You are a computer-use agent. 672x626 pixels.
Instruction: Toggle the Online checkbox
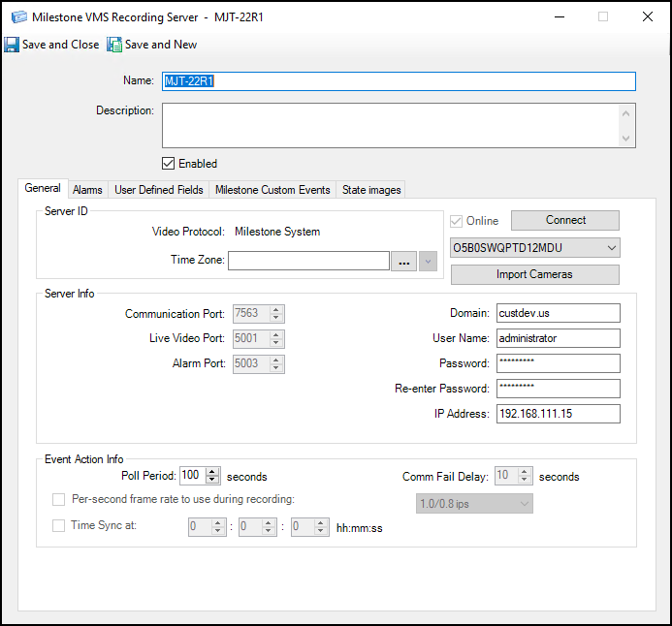click(x=456, y=221)
